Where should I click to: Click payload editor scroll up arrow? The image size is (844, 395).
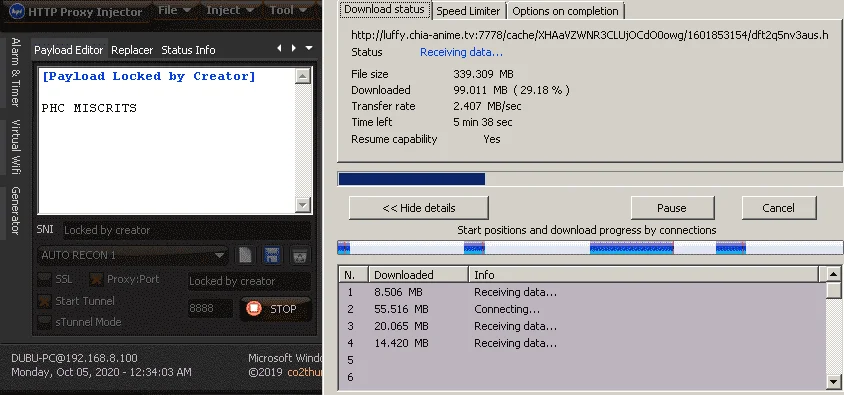[x=303, y=76]
